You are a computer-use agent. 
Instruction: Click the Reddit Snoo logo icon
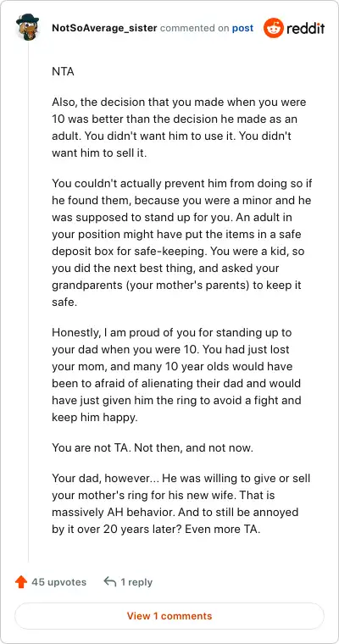click(x=273, y=28)
